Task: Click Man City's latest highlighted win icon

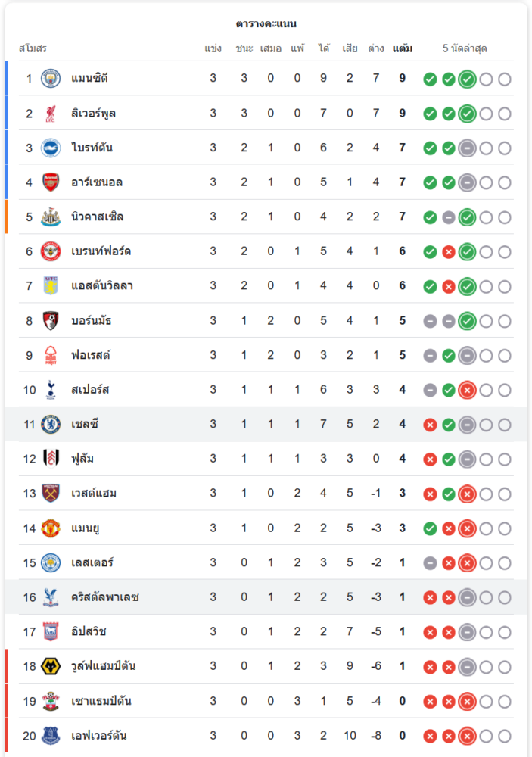Action: (467, 79)
